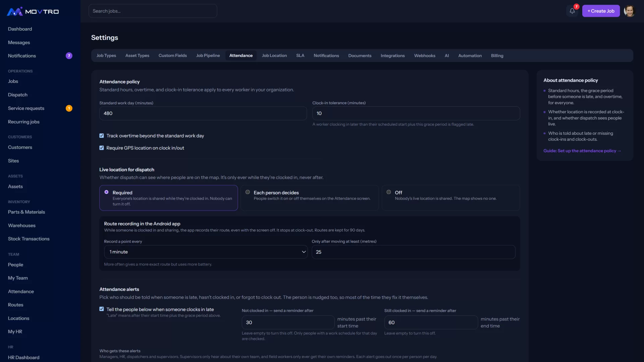This screenshot has width=644, height=362.
Task: Open the AI settings tab
Action: [447, 56]
